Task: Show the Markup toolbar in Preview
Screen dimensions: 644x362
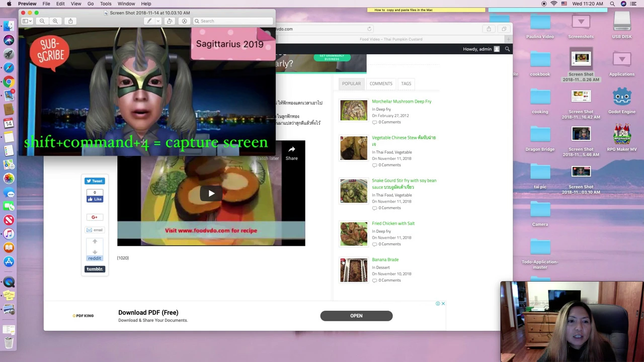Action: 184,21
